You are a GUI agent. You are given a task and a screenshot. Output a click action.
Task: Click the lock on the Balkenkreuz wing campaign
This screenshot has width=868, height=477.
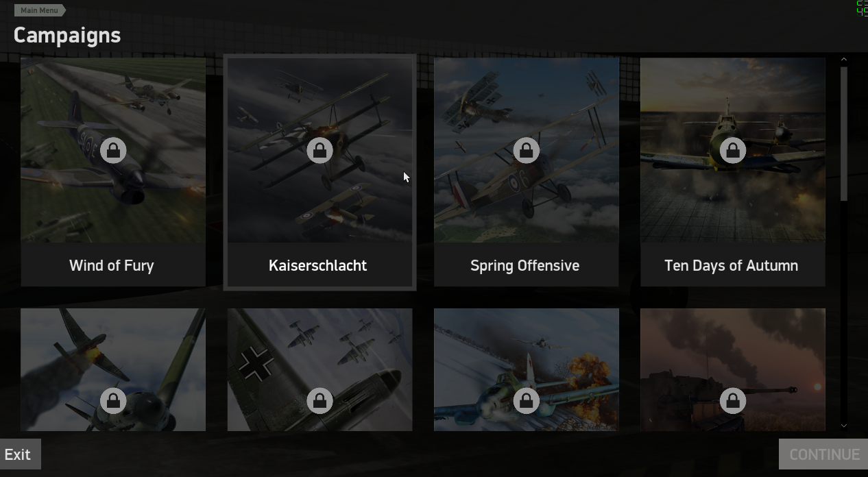320,401
